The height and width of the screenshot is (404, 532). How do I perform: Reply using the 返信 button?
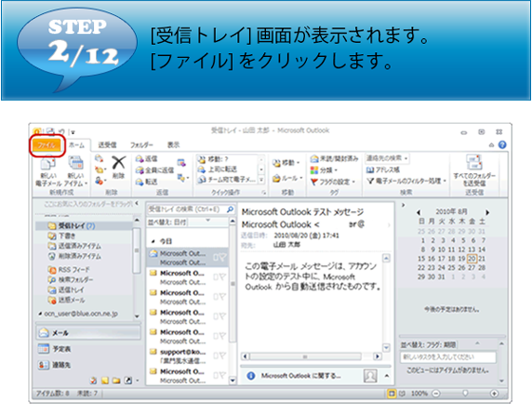click(146, 159)
